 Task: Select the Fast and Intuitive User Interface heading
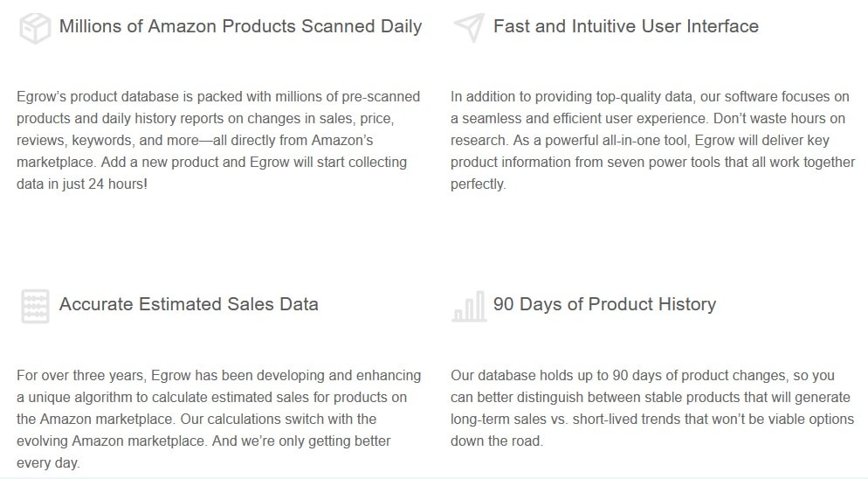pos(625,26)
